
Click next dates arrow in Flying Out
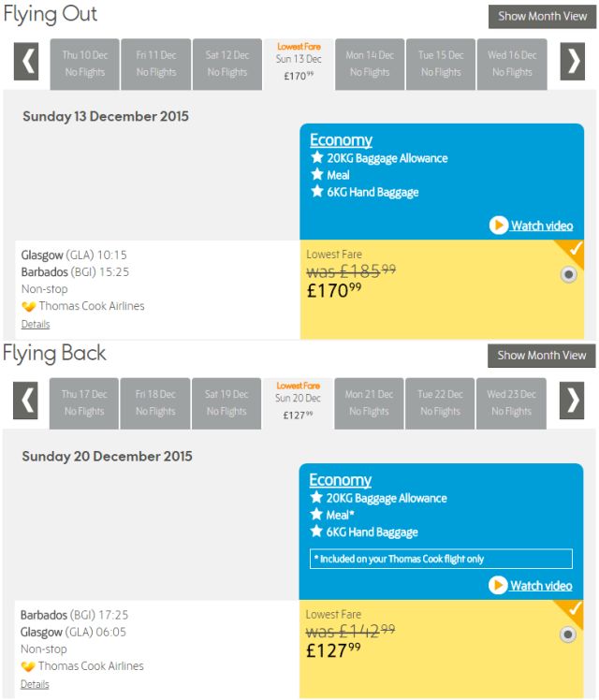572,62
